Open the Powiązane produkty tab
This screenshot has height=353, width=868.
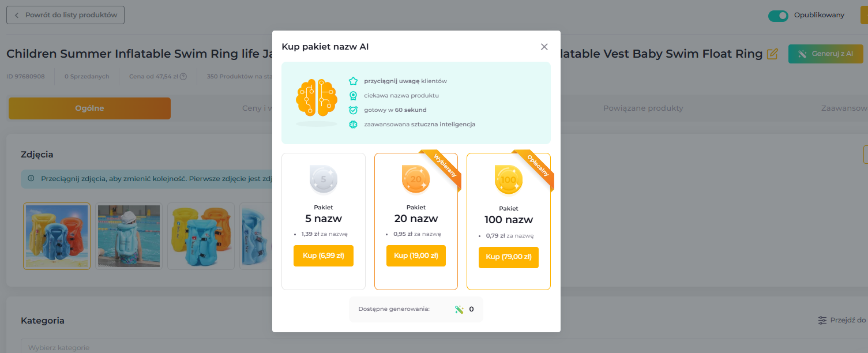coord(643,108)
